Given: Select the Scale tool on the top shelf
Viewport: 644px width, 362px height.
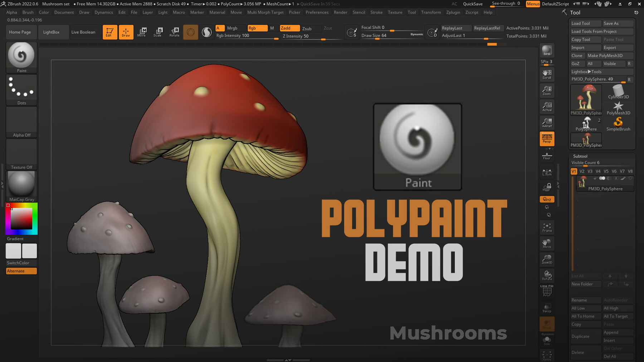Looking at the screenshot, I should pos(158,32).
